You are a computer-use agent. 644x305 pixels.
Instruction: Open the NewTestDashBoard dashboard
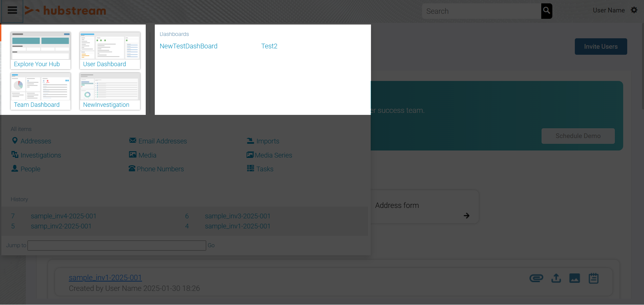click(188, 46)
